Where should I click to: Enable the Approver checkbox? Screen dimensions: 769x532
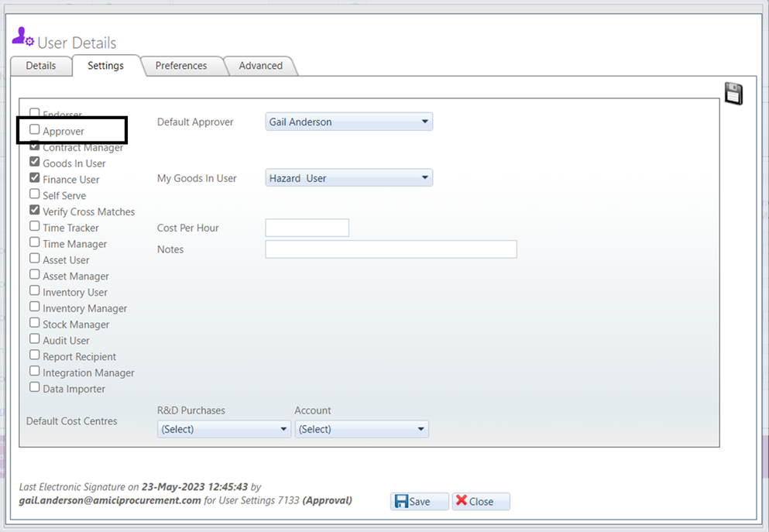point(34,129)
